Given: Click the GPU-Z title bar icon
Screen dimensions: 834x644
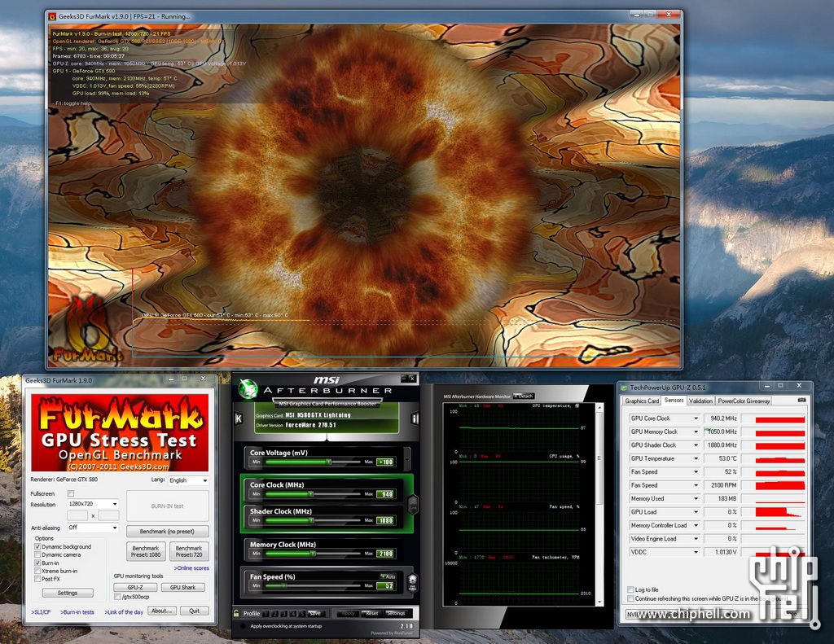Looking at the screenshot, I should point(624,388).
